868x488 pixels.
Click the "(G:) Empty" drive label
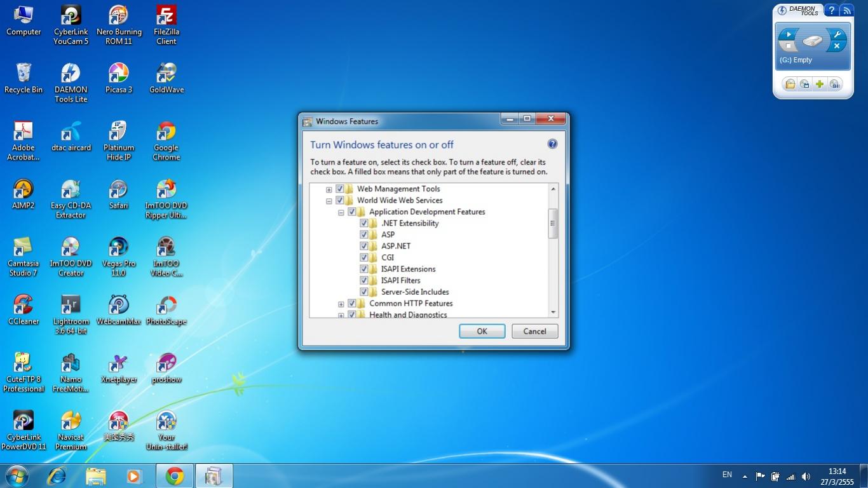coord(796,60)
